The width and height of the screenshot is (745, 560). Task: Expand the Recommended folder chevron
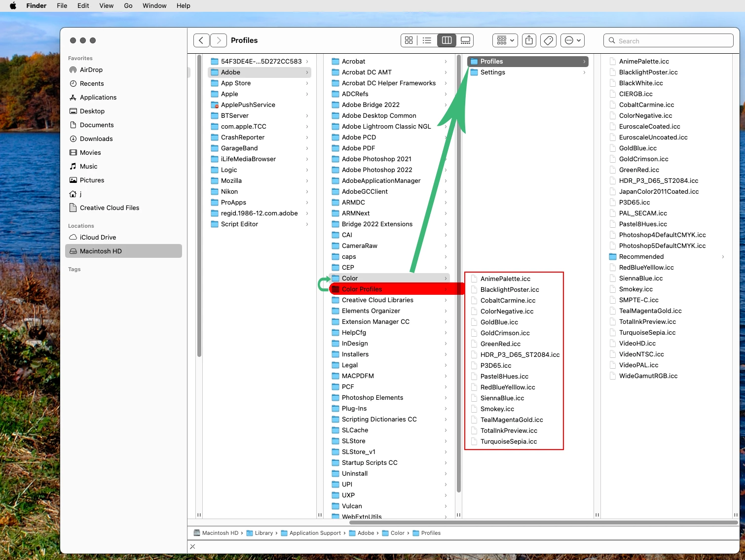[723, 257]
